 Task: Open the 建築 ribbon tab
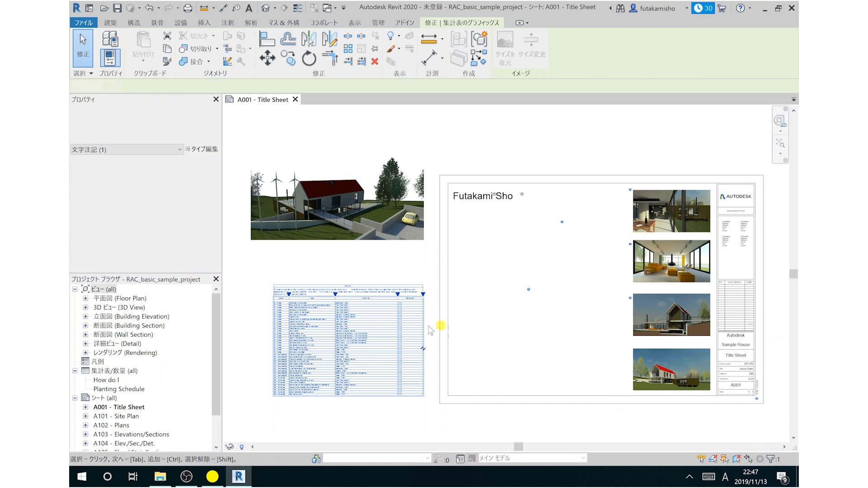(x=110, y=23)
